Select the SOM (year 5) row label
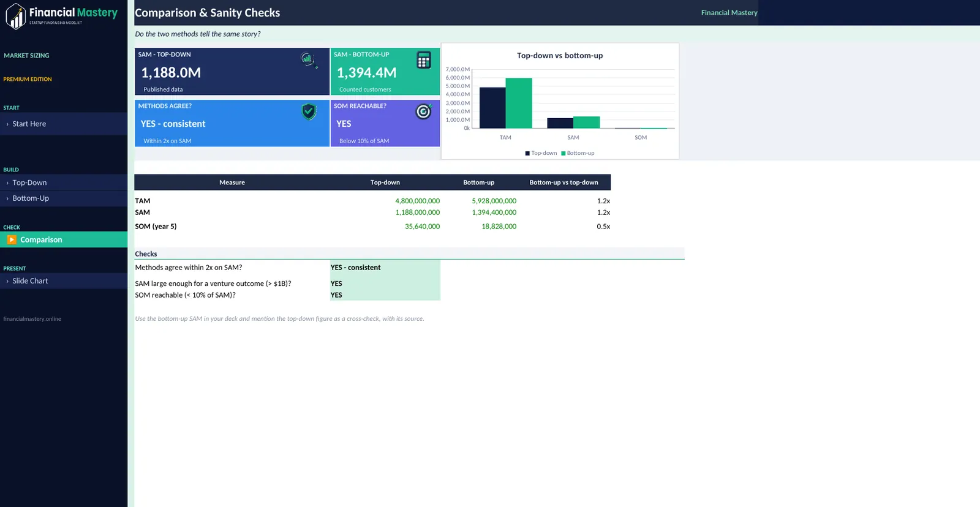 [156, 227]
